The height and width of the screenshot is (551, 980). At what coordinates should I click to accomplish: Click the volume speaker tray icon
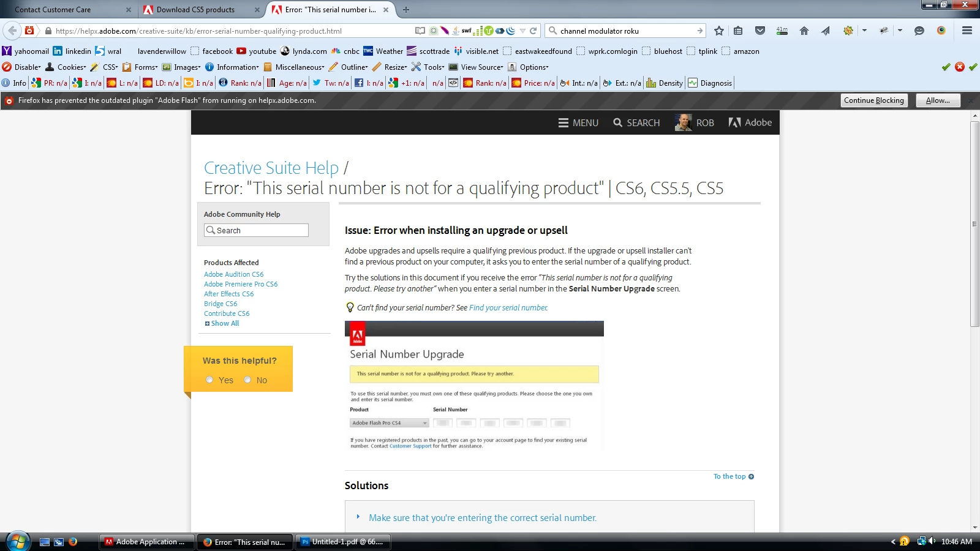coord(932,541)
